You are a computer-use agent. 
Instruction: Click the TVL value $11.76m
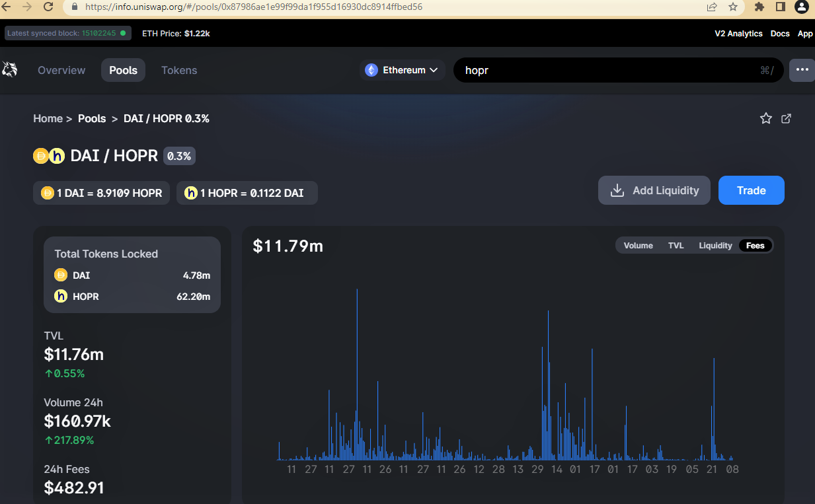(74, 355)
